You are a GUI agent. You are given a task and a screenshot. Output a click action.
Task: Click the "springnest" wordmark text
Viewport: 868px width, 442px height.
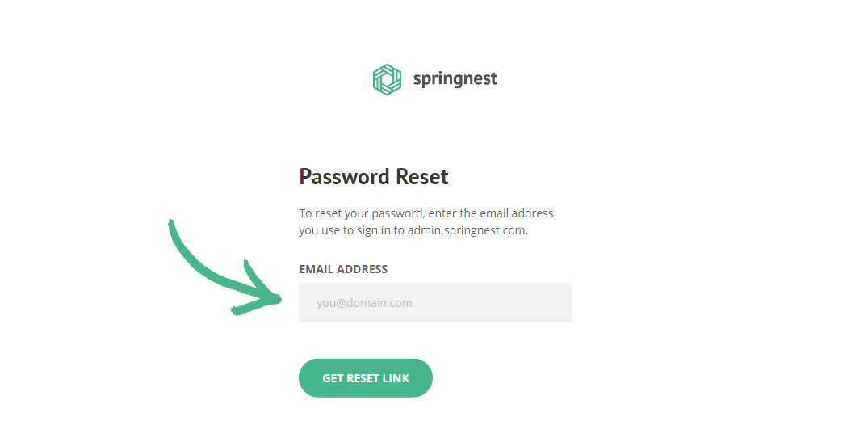(x=455, y=79)
